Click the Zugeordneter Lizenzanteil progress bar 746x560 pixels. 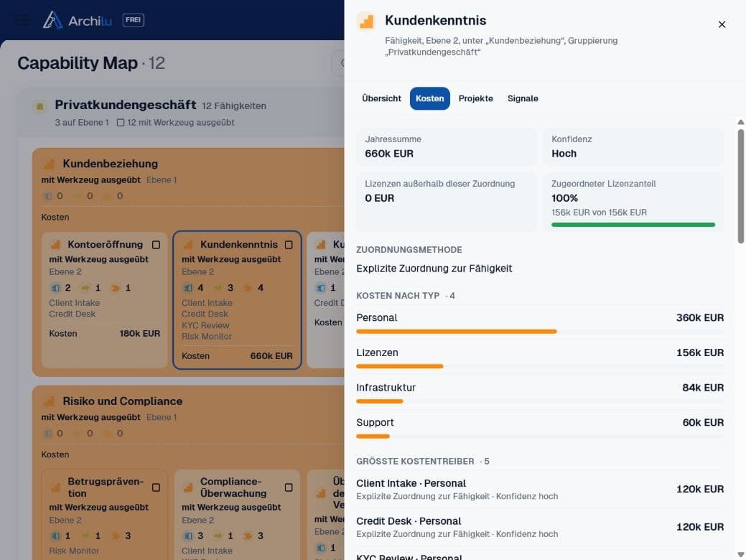633,225
